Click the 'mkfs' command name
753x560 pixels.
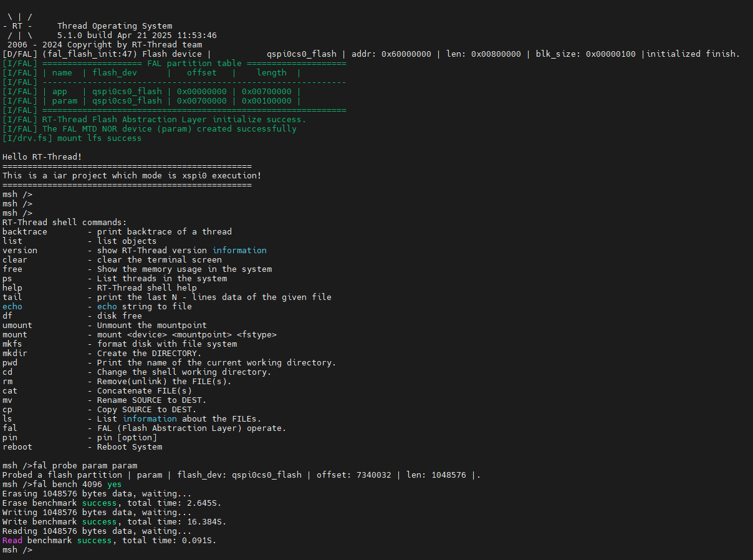[x=12, y=344]
